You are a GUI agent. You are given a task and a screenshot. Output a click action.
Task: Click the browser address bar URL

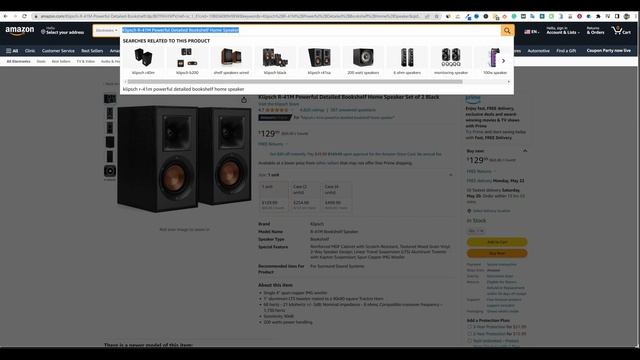pos(231,16)
